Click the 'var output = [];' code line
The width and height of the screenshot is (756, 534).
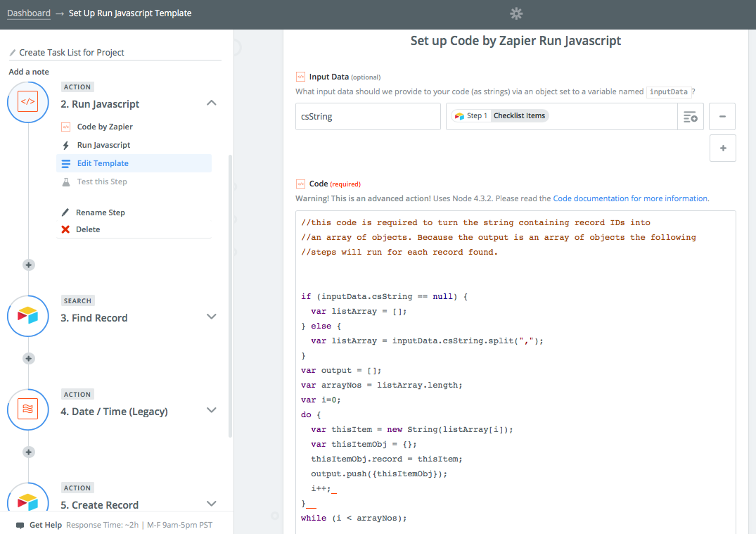341,371
